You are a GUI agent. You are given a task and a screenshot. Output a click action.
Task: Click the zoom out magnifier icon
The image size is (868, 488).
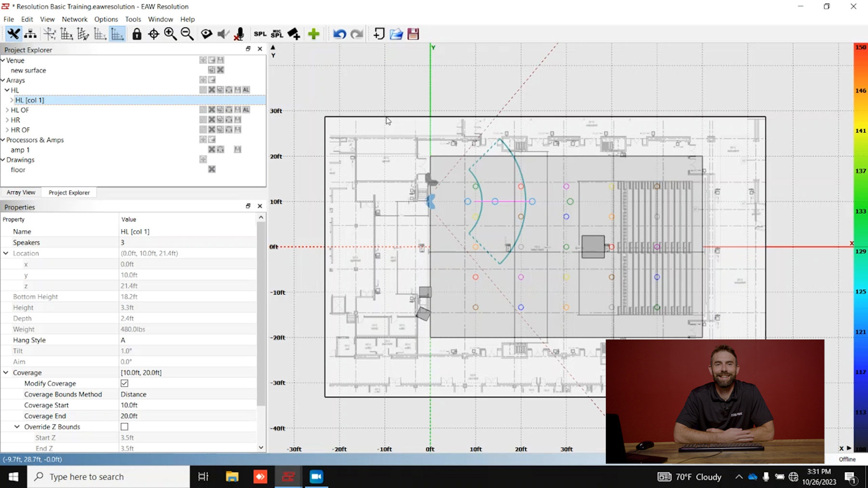coord(187,34)
